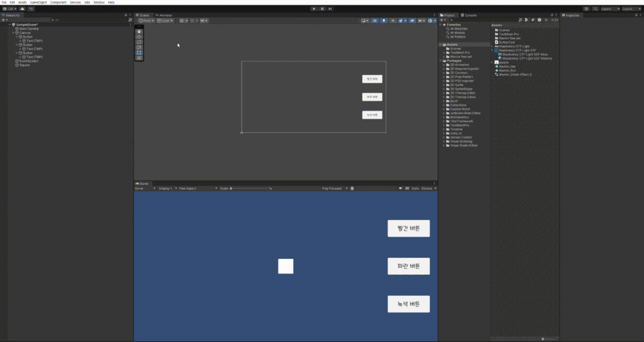
Task: Open the Window menu
Action: point(99,3)
